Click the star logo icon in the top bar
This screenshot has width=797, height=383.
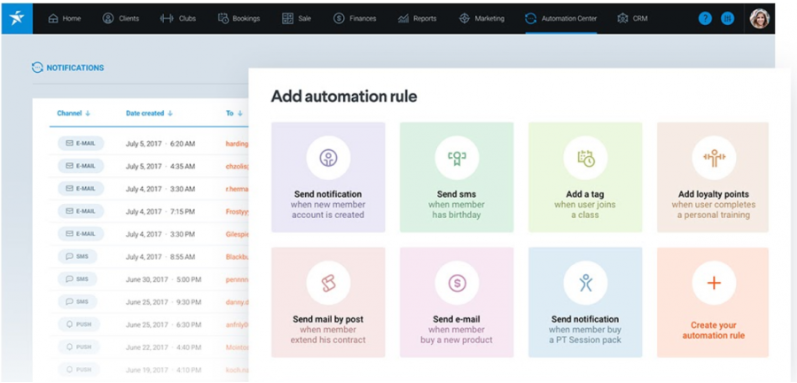(17, 18)
